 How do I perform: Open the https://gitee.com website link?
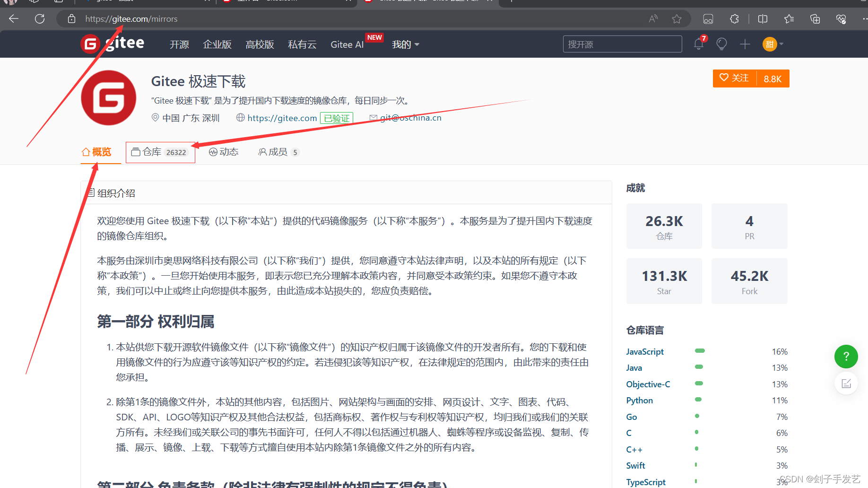point(282,118)
